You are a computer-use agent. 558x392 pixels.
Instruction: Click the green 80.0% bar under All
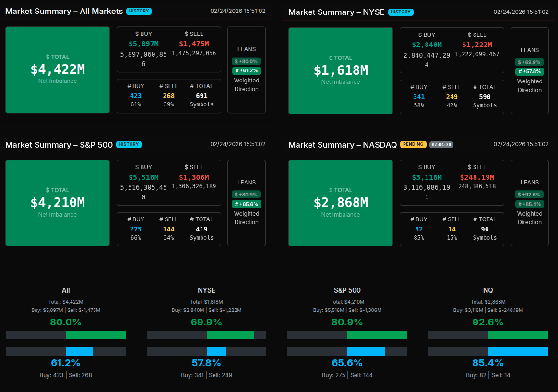pyautogui.click(x=95, y=335)
